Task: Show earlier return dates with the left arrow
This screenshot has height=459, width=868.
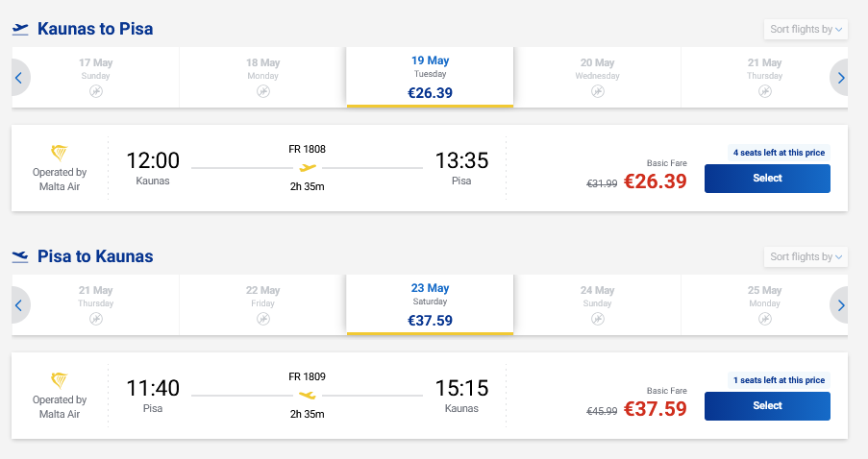Action: coord(18,305)
